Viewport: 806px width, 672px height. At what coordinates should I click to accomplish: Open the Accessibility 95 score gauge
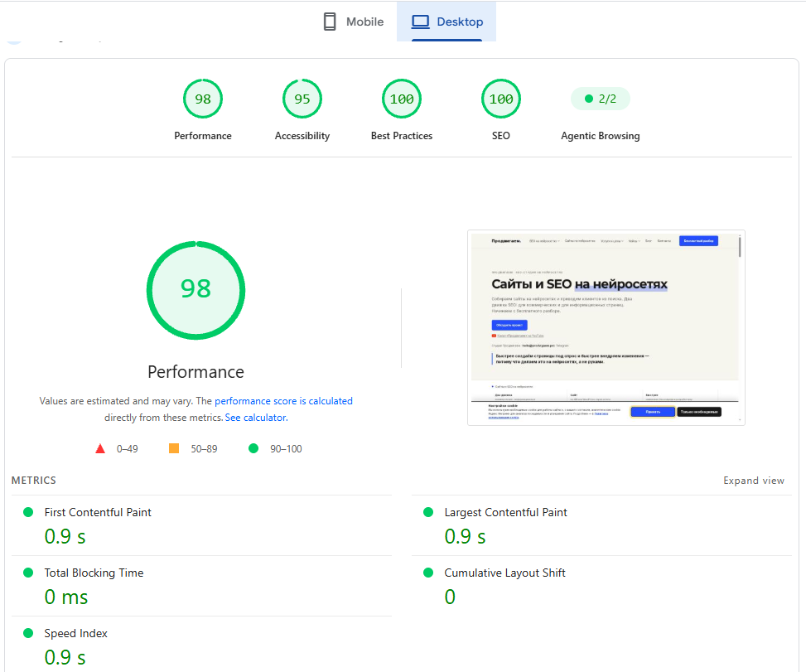pyautogui.click(x=302, y=99)
